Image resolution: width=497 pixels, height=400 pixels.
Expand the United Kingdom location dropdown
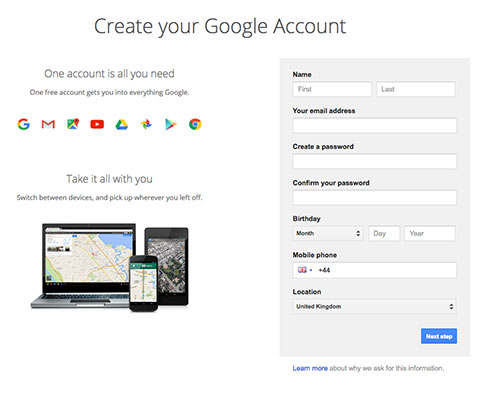tap(375, 306)
